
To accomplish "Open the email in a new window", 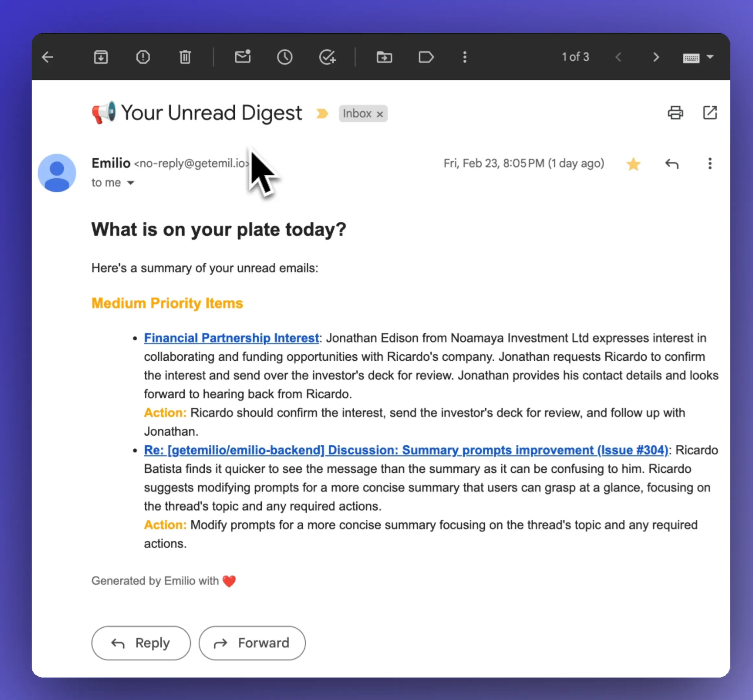I will (710, 112).
